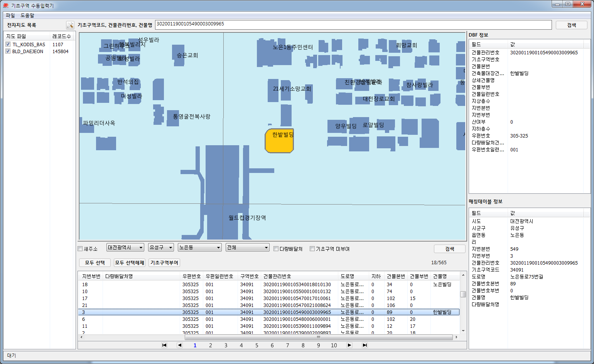Viewport: 594px width, 364px height.
Task: Expand the 유성구 district dropdown
Action: 161,248
